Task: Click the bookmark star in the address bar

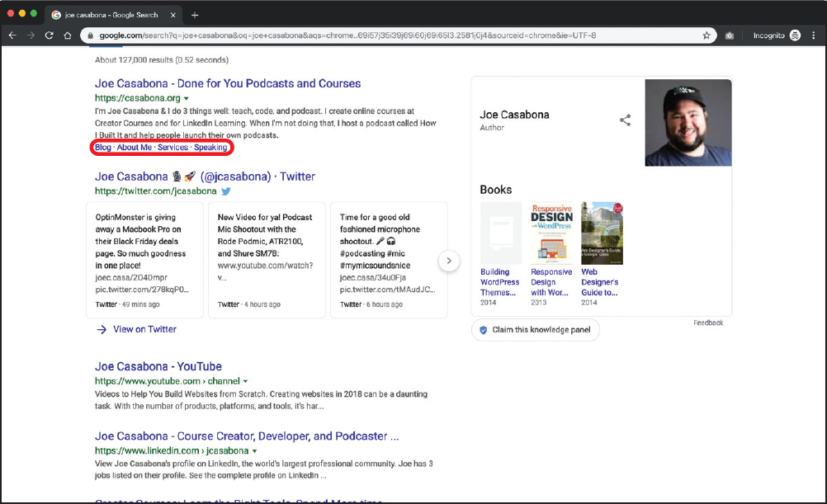Action: 705,35
